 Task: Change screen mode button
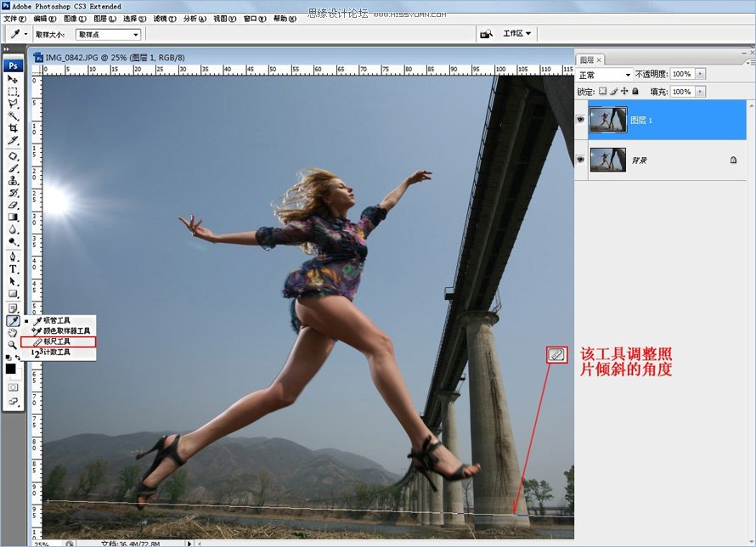click(13, 402)
